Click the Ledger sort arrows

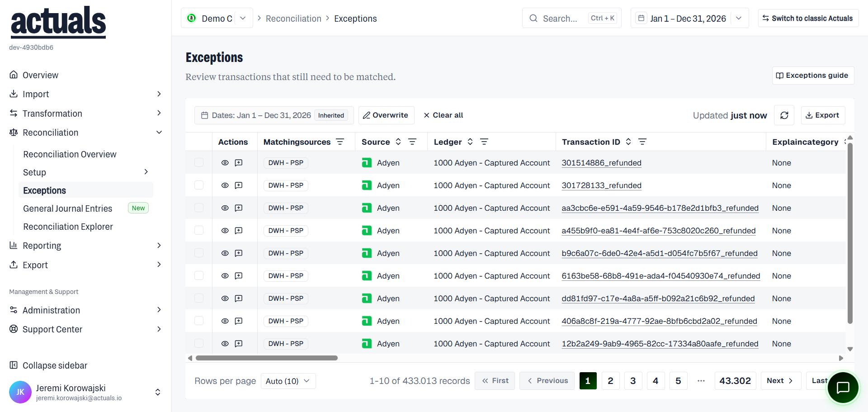tap(470, 142)
